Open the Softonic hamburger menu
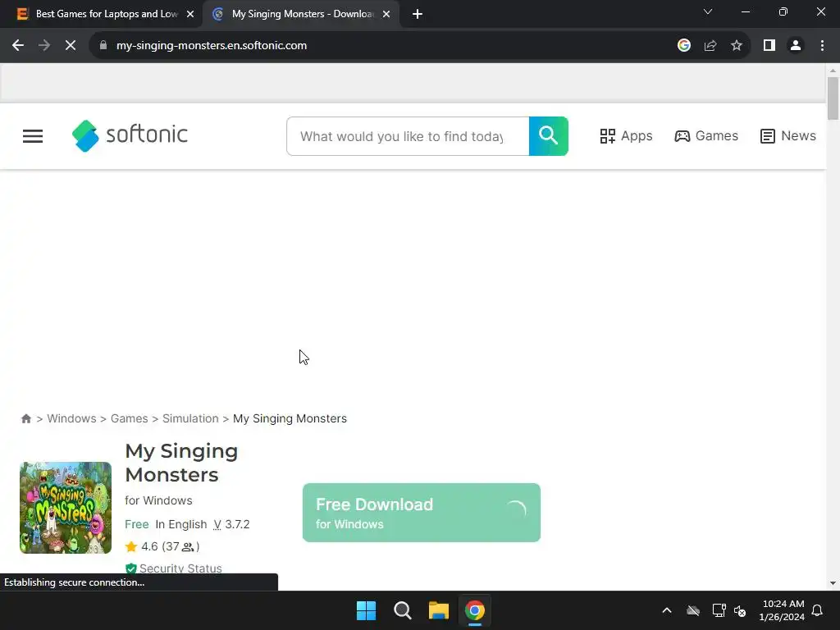The image size is (840, 630). tap(33, 136)
